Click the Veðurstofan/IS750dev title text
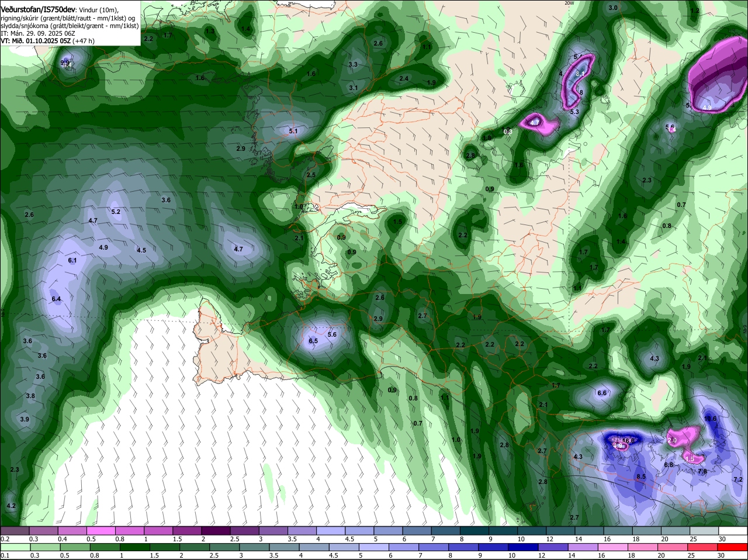 tap(38, 10)
